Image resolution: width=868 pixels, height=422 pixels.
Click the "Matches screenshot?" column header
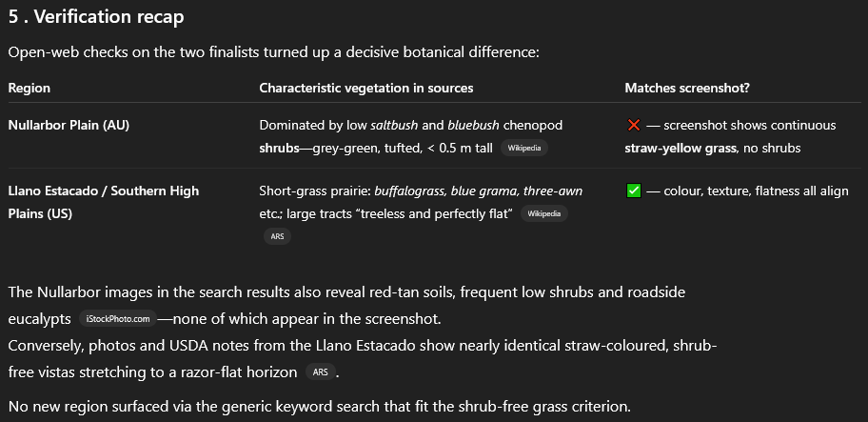pos(687,88)
